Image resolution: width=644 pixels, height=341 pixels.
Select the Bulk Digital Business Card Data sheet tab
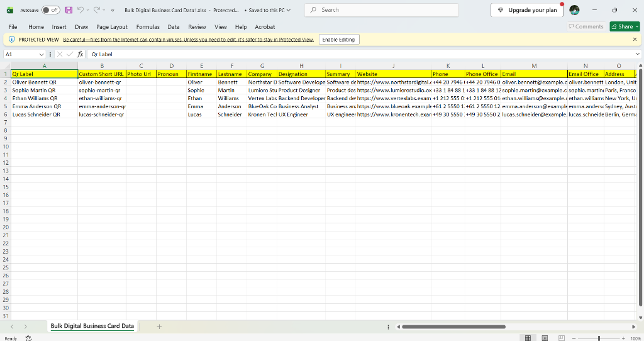click(x=92, y=326)
